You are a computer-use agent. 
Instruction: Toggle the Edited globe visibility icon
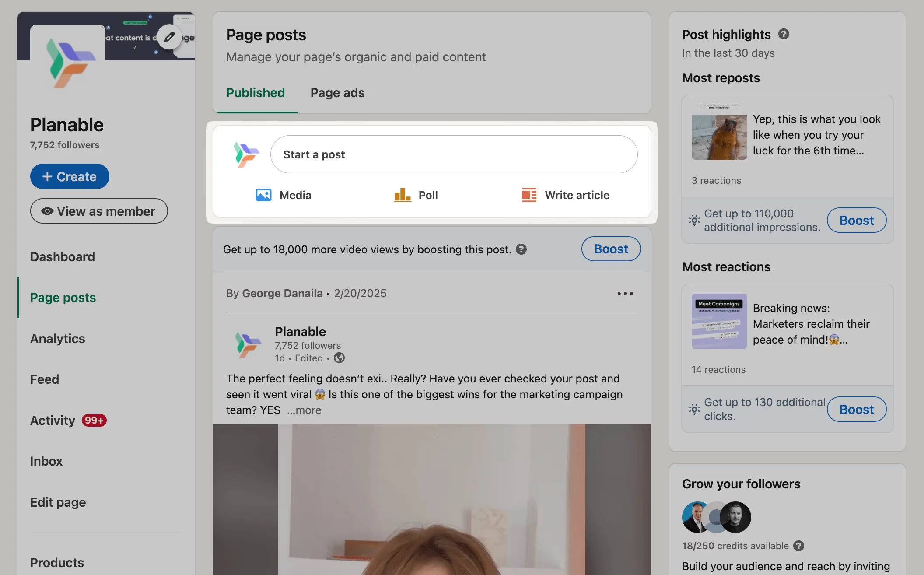point(339,358)
